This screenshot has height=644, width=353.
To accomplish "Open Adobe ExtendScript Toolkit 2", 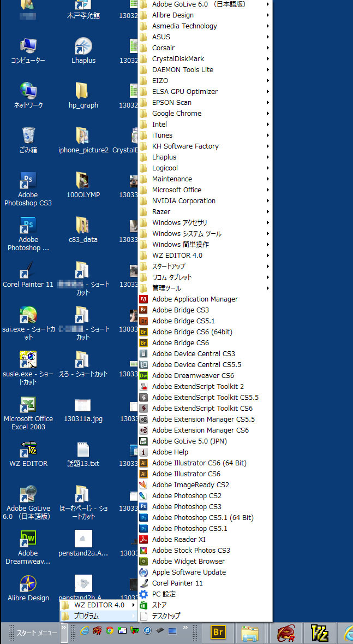I will pos(205,387).
